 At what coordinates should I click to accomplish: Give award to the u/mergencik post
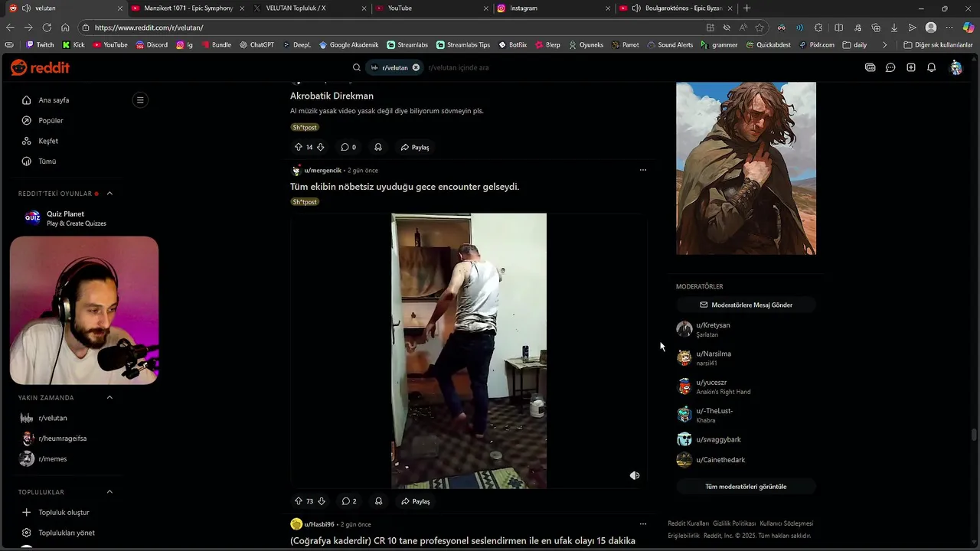(378, 501)
